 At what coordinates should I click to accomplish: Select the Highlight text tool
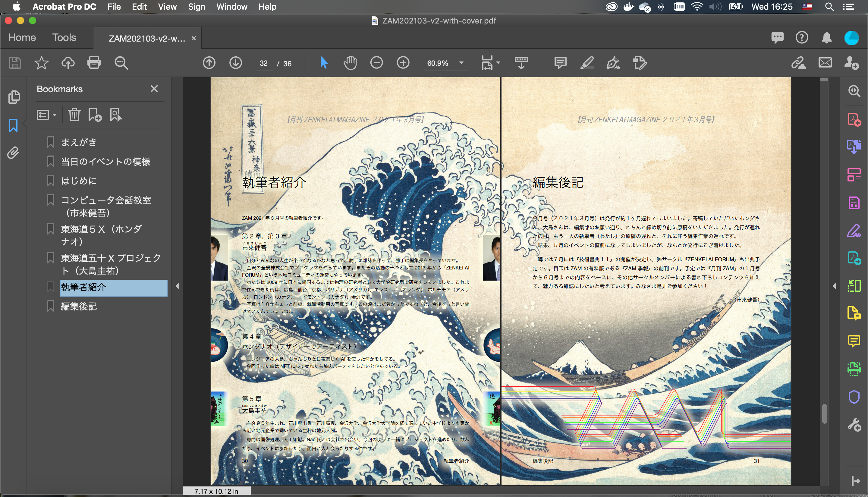click(x=587, y=63)
